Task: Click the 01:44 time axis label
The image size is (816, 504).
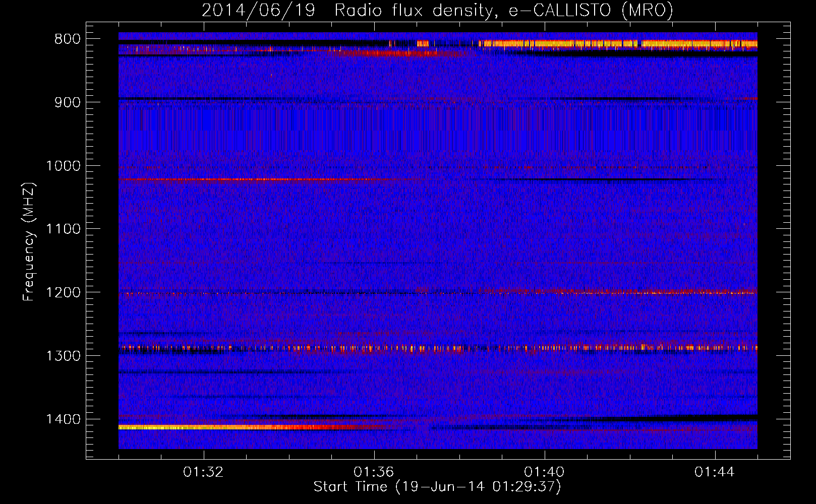Action: (x=715, y=472)
